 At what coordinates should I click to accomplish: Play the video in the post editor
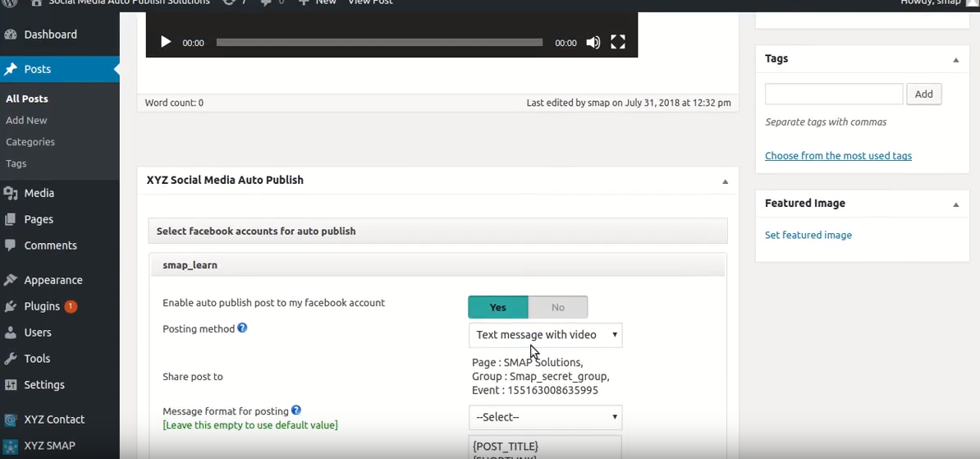point(166,43)
